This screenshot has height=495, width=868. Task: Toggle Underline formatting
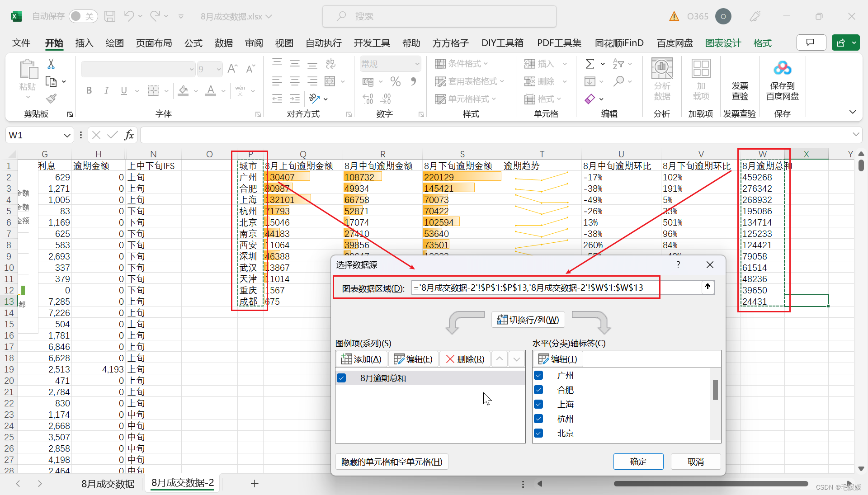(x=124, y=90)
